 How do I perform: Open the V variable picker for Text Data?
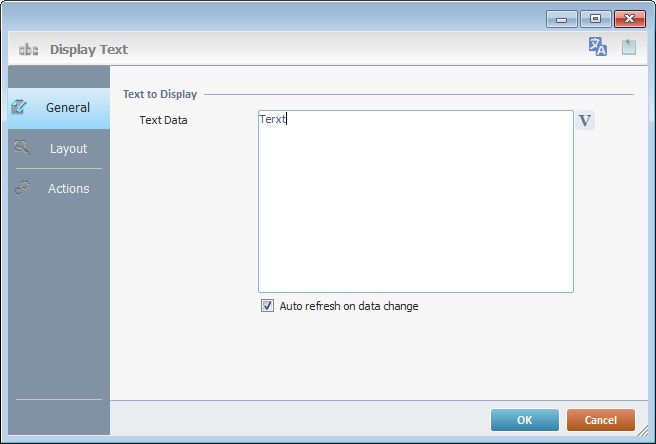[586, 121]
